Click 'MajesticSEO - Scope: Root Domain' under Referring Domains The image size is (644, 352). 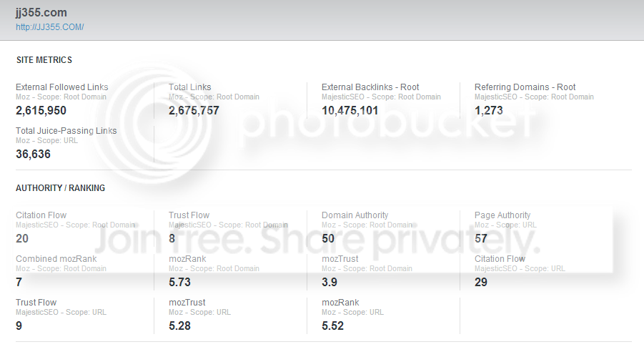(x=534, y=97)
